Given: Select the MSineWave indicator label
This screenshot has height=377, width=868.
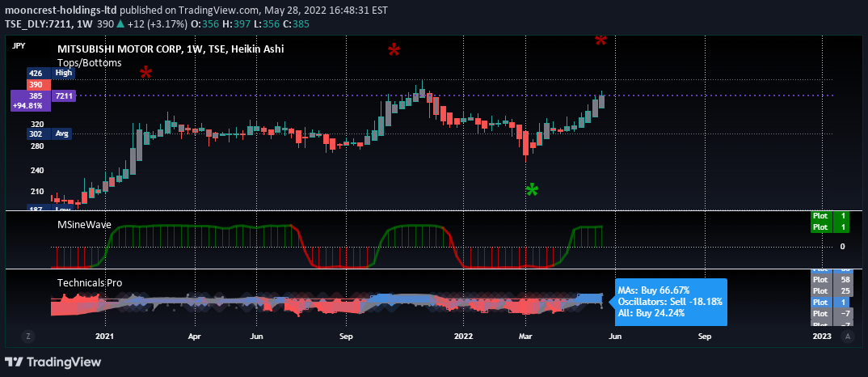Looking at the screenshot, I should [x=84, y=225].
